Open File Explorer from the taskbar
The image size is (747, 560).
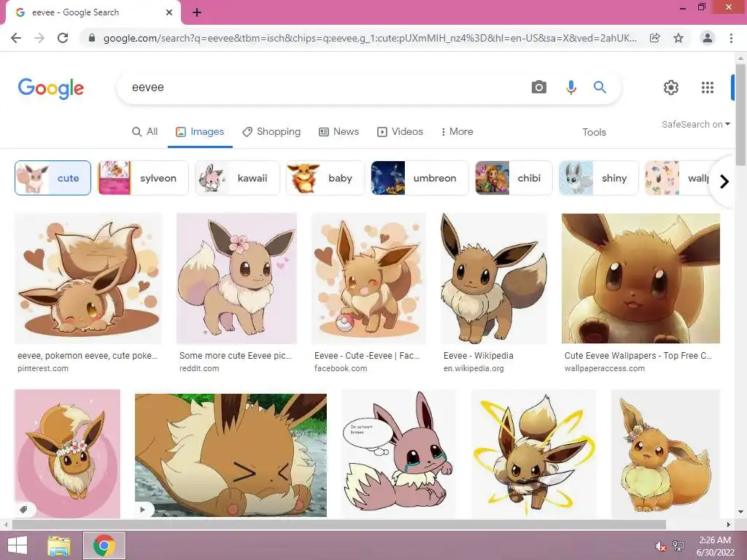click(59, 545)
